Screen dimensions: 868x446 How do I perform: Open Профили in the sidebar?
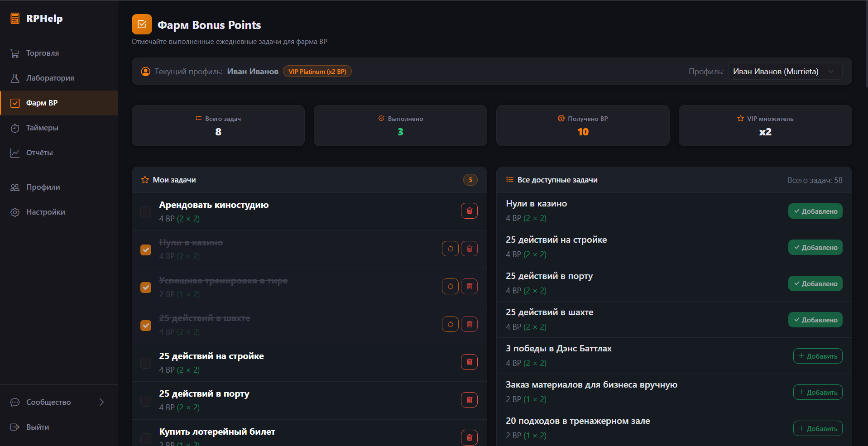[59, 187]
